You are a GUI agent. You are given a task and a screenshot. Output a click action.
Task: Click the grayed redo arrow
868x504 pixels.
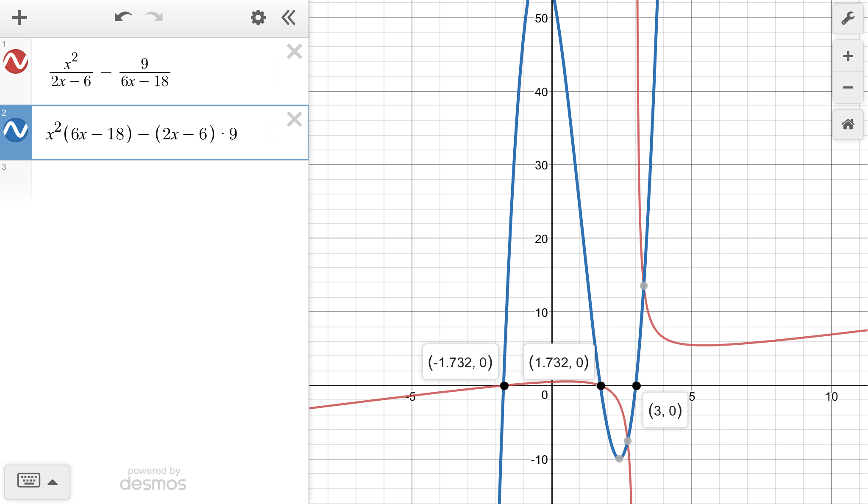pos(154,17)
